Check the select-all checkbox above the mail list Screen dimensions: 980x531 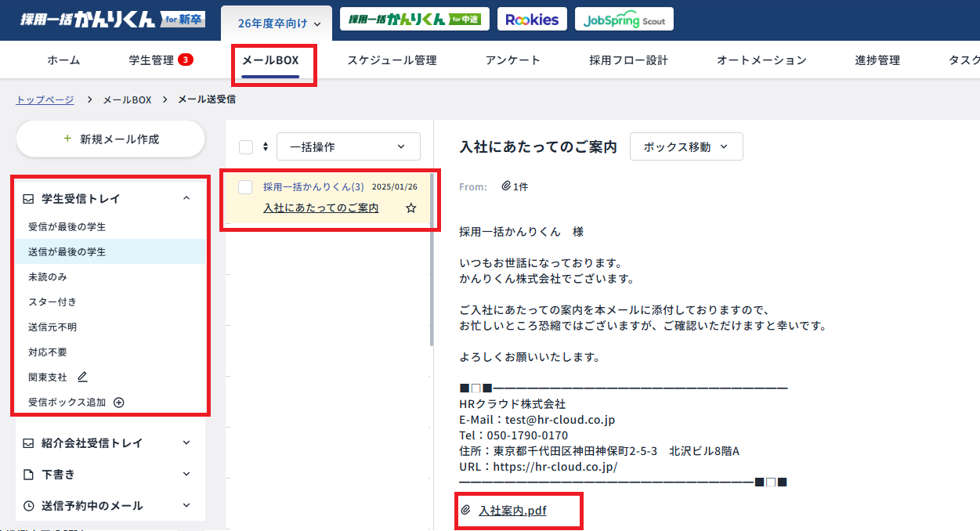click(x=245, y=146)
